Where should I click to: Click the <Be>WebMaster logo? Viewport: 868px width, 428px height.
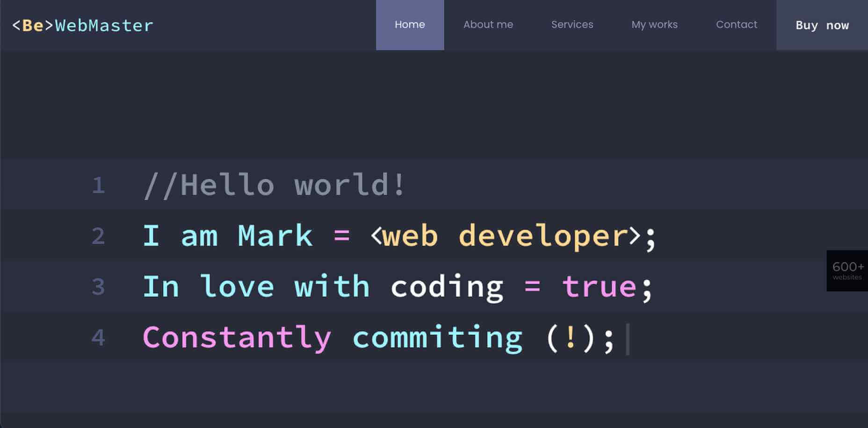click(x=83, y=25)
